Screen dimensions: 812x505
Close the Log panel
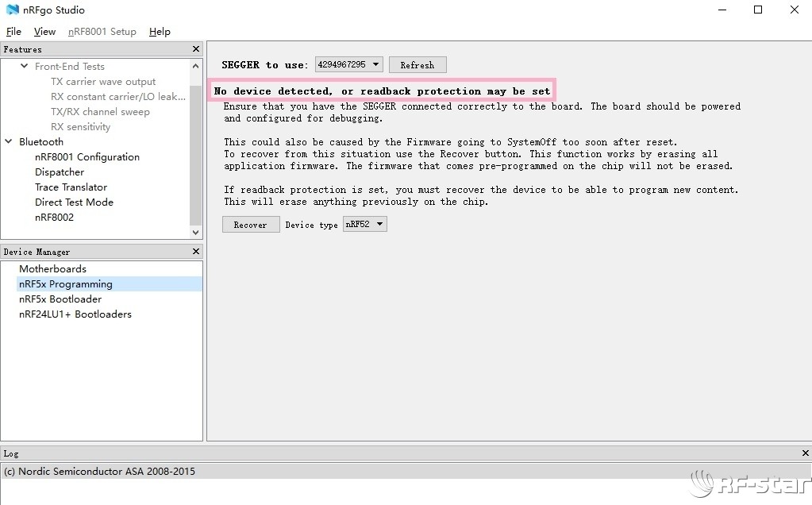(806, 453)
